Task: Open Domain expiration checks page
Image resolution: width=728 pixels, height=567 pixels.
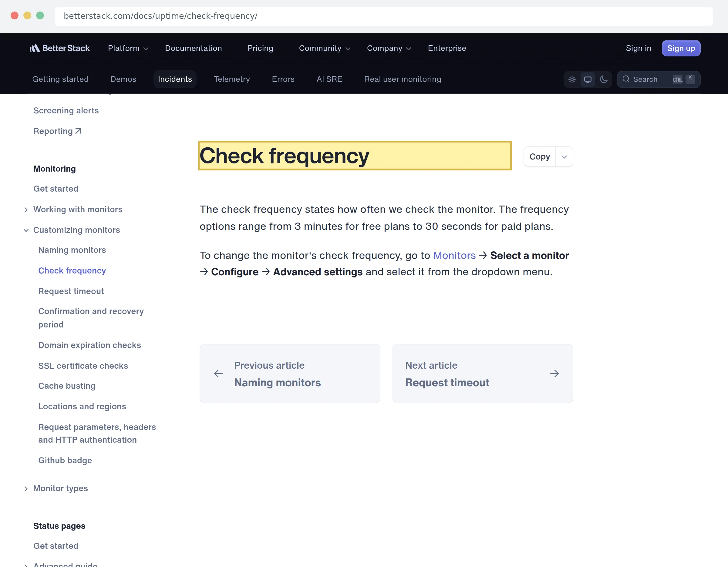Action: pyautogui.click(x=89, y=345)
